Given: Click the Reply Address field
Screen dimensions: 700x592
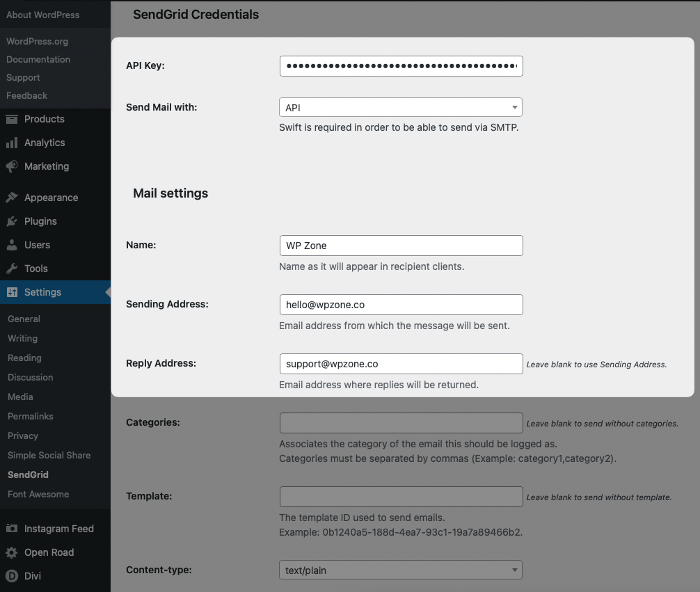Looking at the screenshot, I should (x=401, y=364).
